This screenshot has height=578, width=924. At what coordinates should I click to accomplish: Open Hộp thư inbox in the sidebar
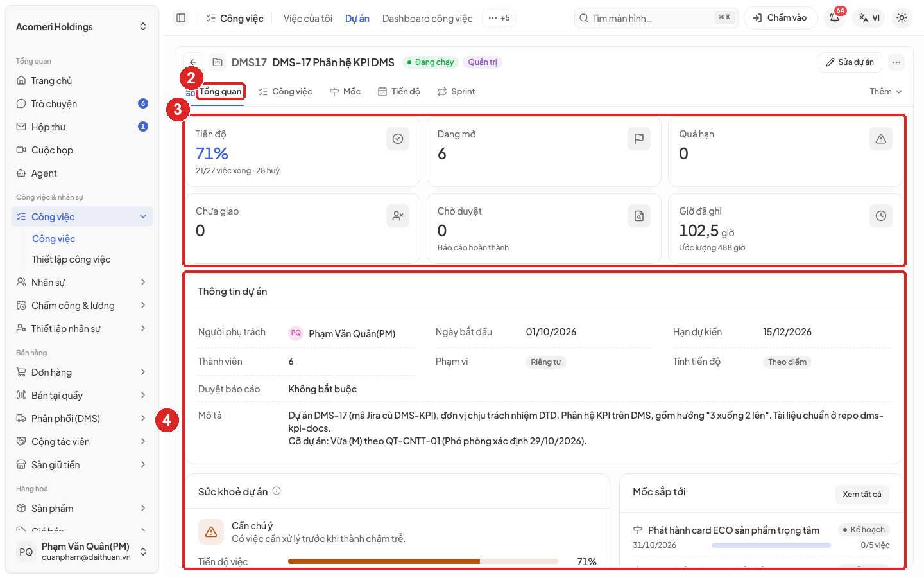(82, 127)
